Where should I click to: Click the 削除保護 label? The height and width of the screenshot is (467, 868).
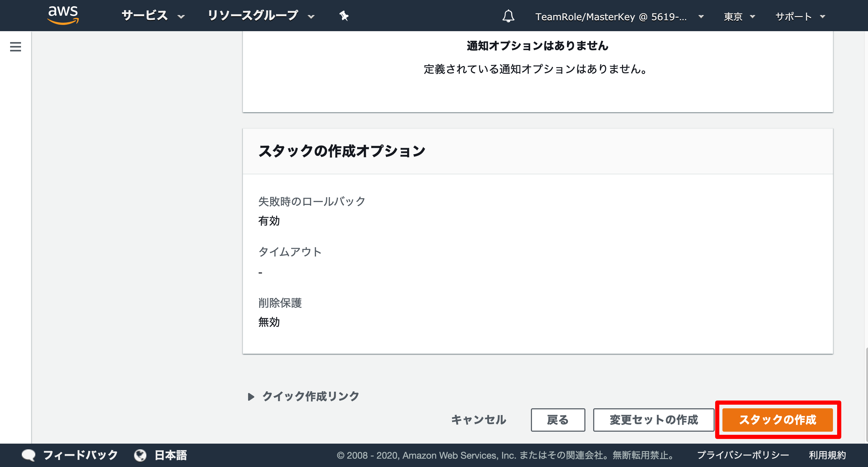tap(280, 303)
